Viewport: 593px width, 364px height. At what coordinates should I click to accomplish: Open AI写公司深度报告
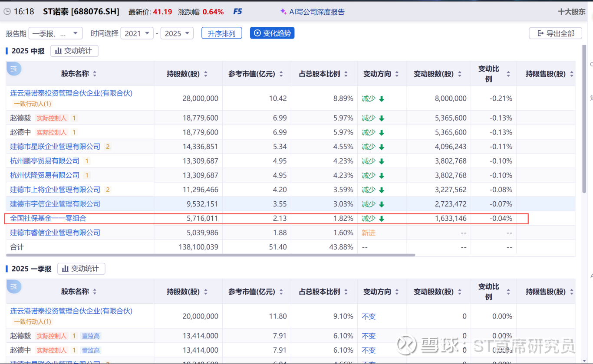coord(312,12)
